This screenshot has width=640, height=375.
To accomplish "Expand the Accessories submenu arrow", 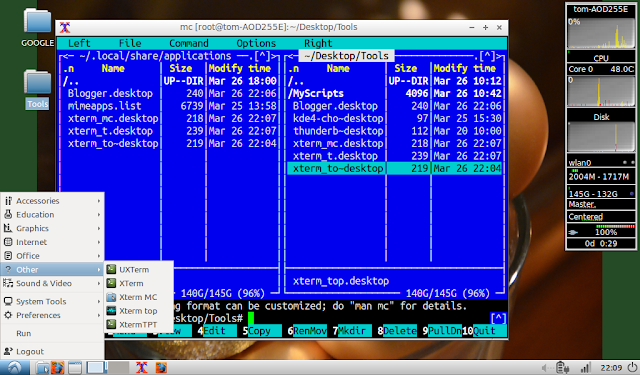I will click(99, 201).
